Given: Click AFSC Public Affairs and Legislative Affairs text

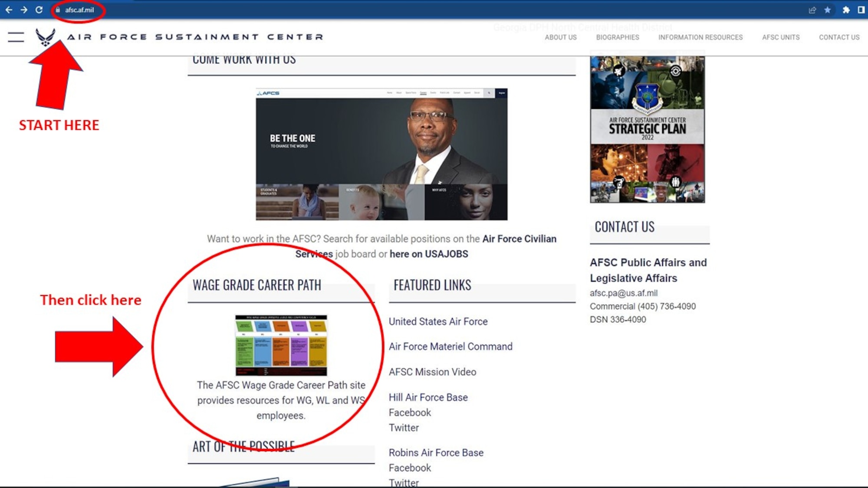Looking at the screenshot, I should coord(648,270).
